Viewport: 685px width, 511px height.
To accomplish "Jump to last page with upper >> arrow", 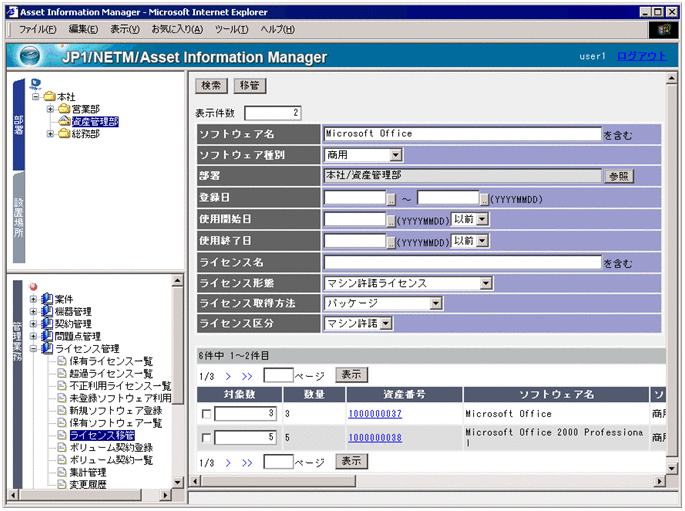I will coord(247,376).
